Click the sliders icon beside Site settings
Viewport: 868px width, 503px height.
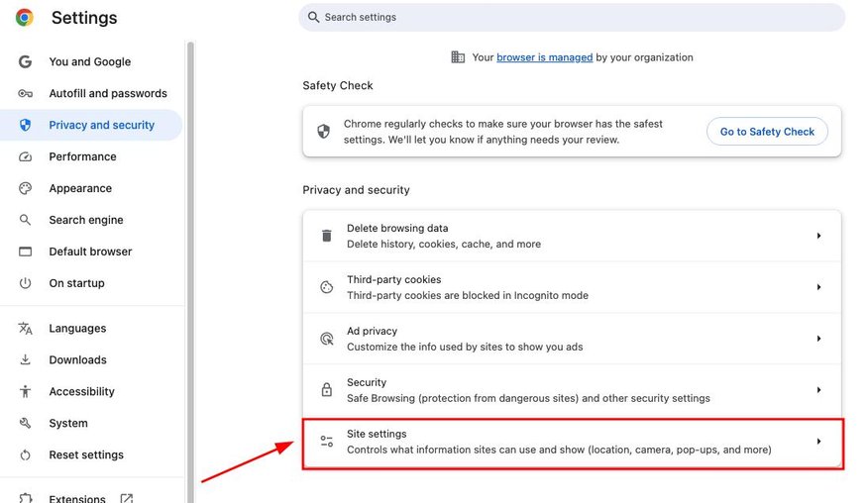tap(327, 441)
